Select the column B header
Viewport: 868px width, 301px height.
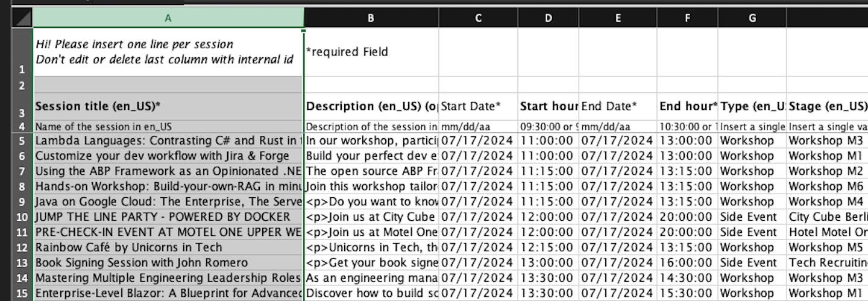(x=371, y=18)
